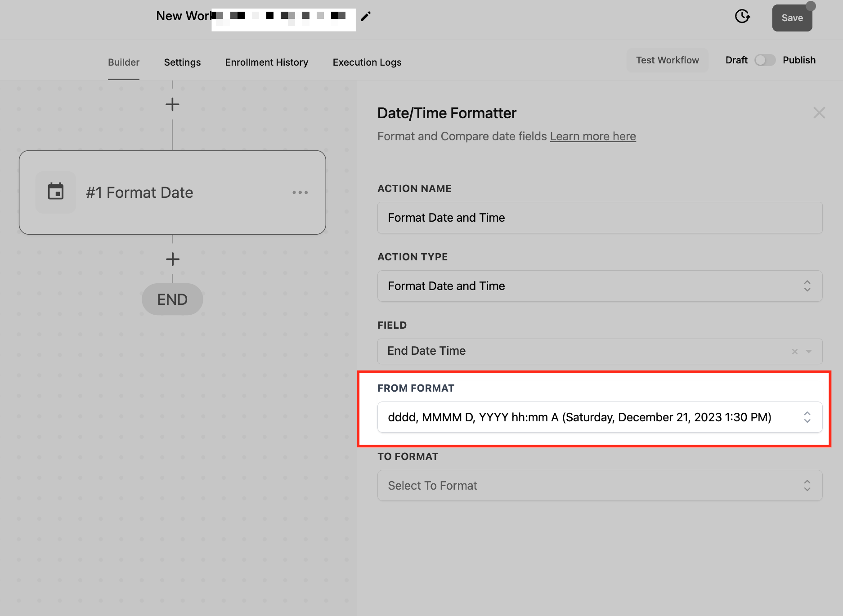Screen dimensions: 843x616
Task: Click the Save button
Action: (792, 18)
